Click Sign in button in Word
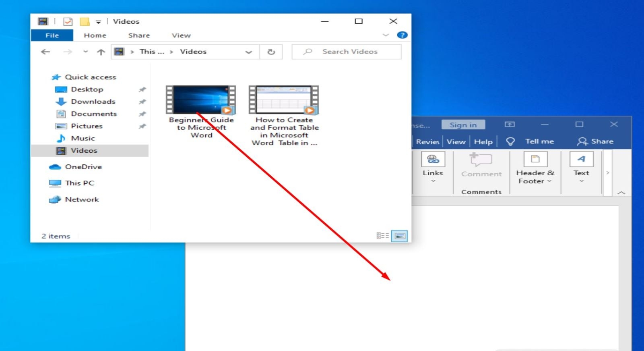Image resolution: width=644 pixels, height=351 pixels. pyautogui.click(x=463, y=125)
